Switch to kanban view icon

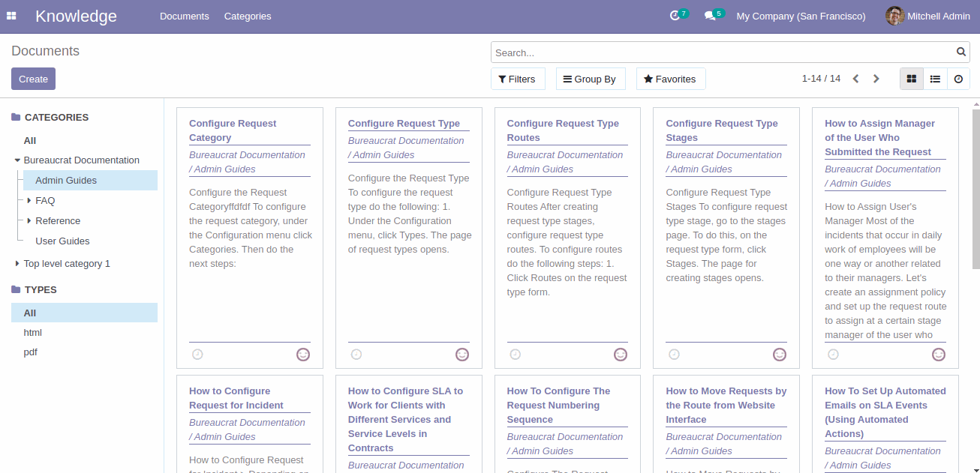click(x=912, y=79)
